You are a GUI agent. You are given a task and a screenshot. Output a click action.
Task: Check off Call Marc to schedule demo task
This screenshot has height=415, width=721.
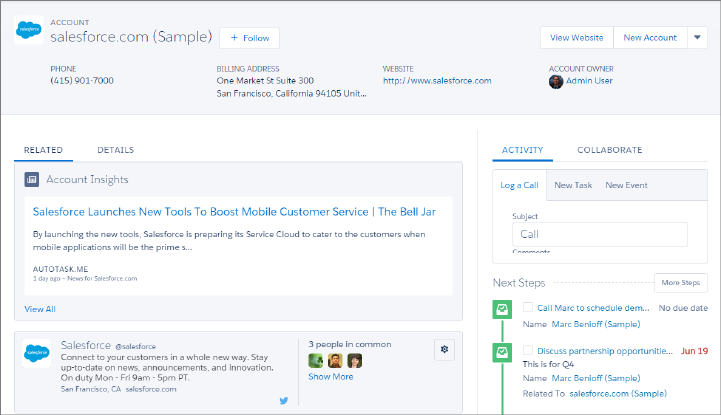pyautogui.click(x=528, y=307)
